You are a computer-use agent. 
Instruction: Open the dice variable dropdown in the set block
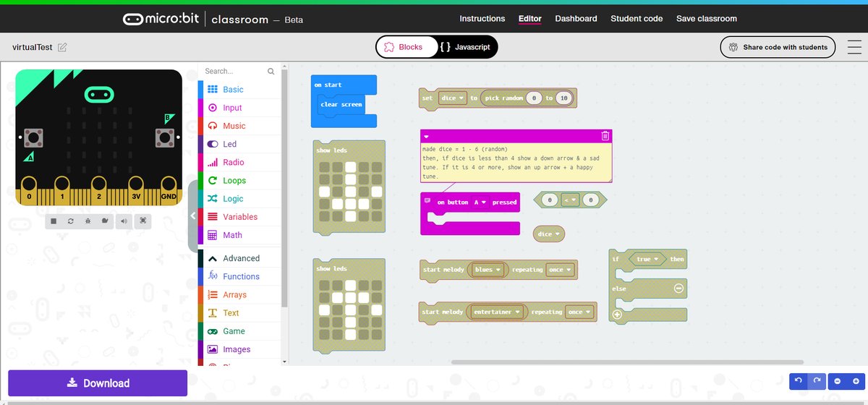coord(452,98)
